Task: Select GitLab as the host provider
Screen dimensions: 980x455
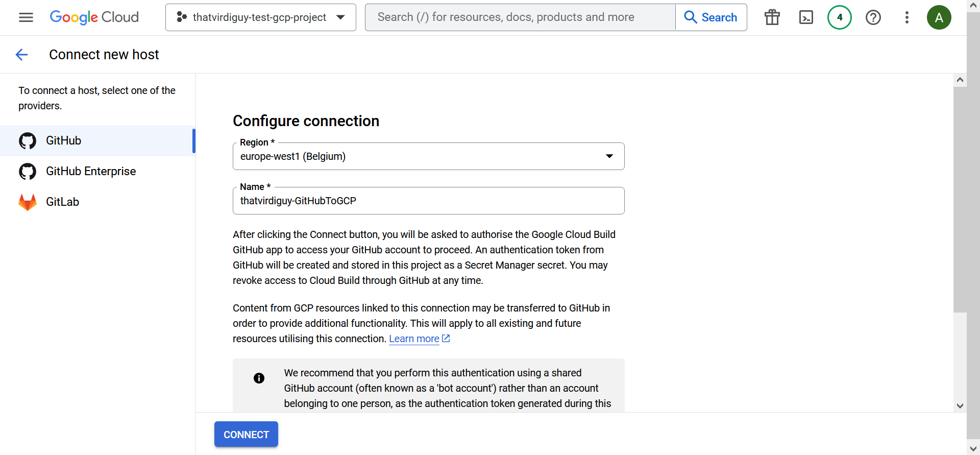Action: click(x=97, y=202)
